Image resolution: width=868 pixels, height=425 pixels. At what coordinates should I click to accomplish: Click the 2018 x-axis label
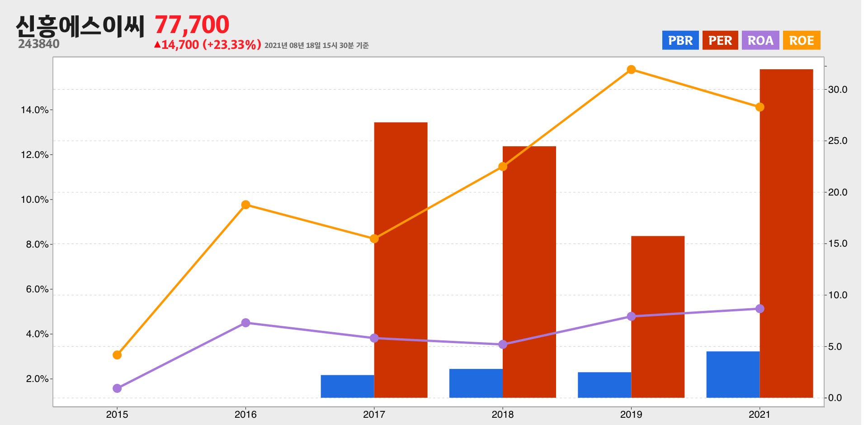(x=503, y=414)
